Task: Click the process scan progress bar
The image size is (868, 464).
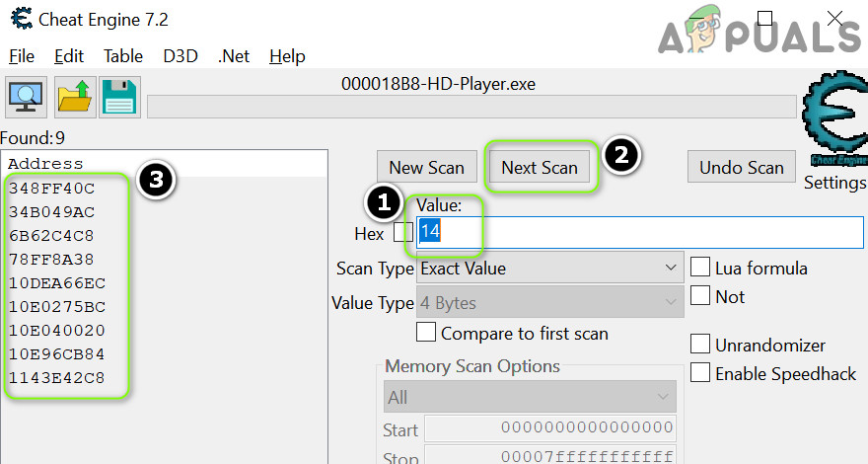Action: (471, 107)
